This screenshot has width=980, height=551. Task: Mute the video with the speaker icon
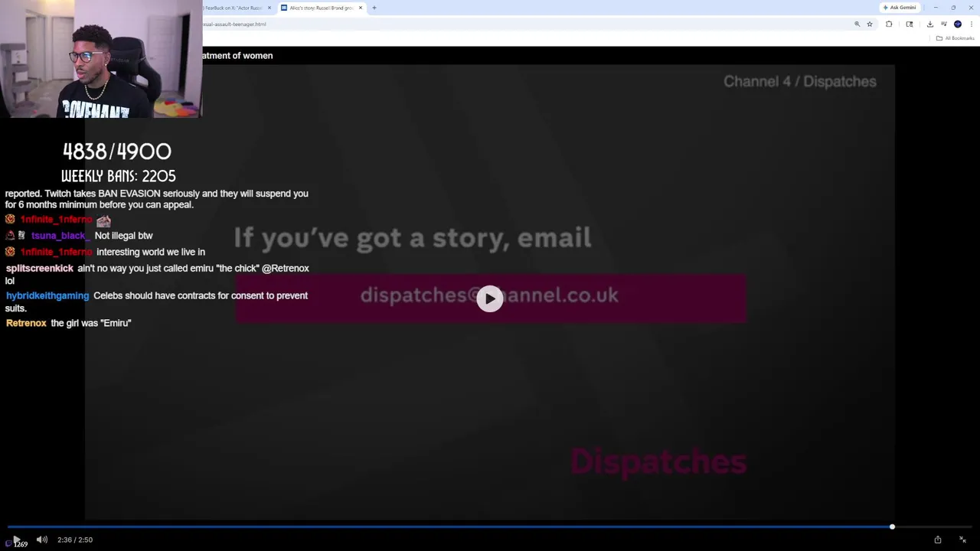42,540
